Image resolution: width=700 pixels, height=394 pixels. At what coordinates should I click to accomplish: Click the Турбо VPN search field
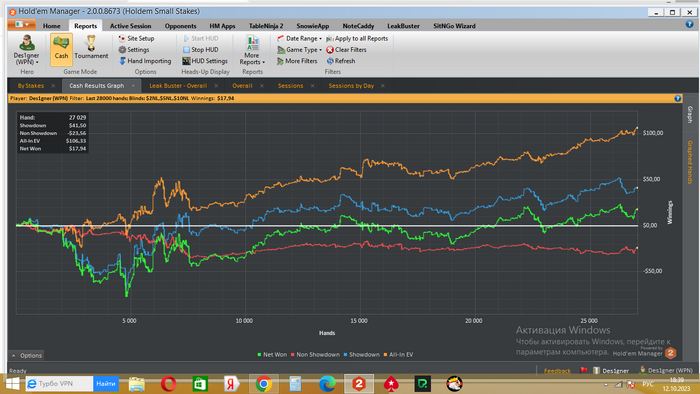point(59,384)
